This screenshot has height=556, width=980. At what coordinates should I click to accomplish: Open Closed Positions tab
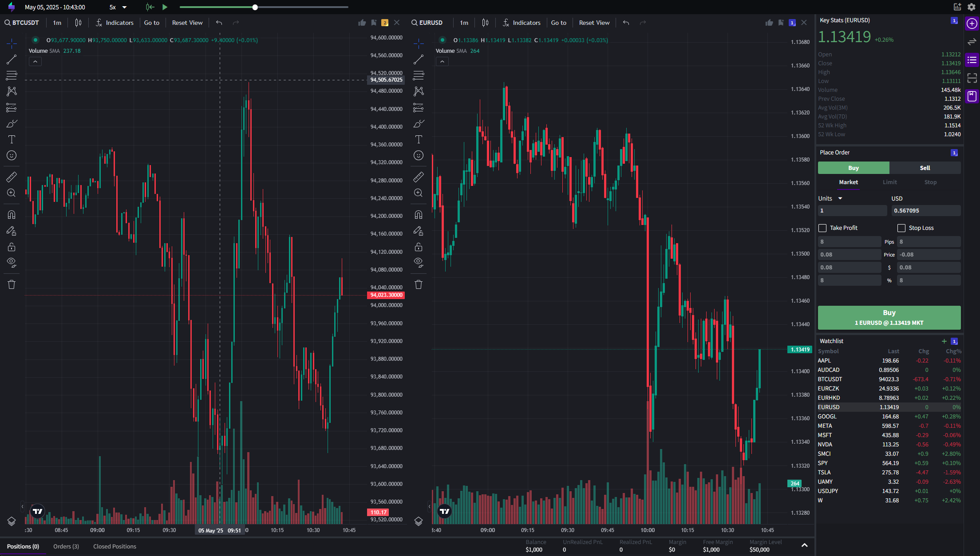tap(115, 546)
